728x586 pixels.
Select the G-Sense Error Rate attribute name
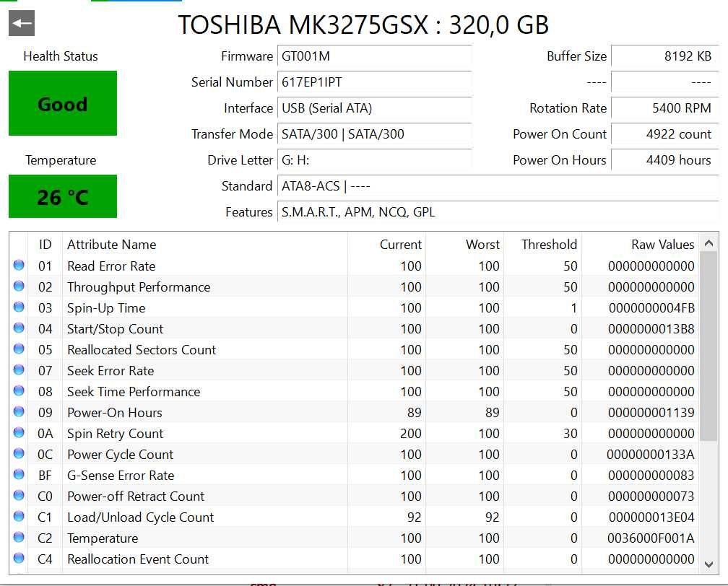tap(121, 476)
